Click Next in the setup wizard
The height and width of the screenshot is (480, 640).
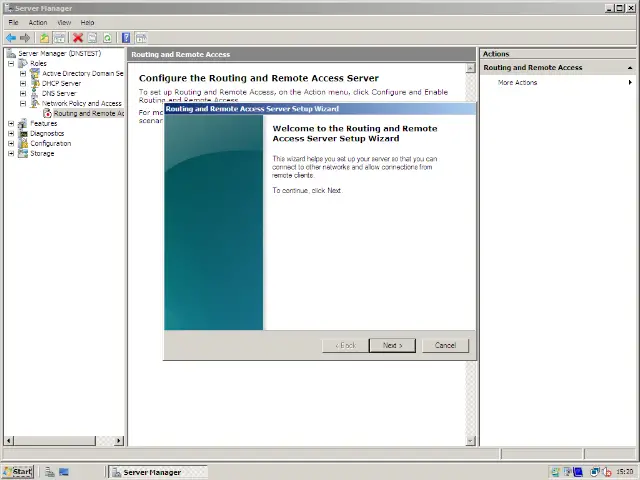pos(391,345)
